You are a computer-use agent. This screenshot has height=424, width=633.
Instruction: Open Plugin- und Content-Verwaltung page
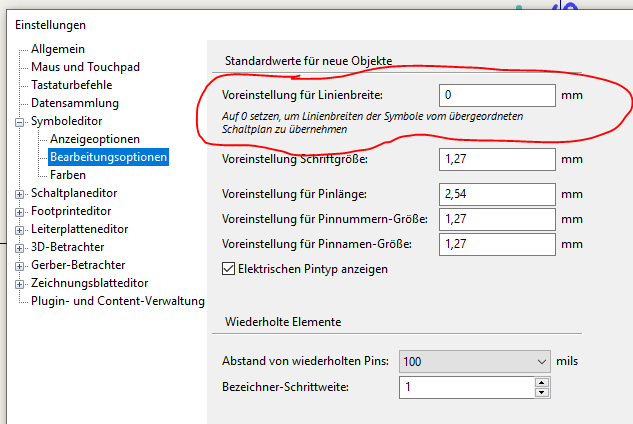pos(118,301)
